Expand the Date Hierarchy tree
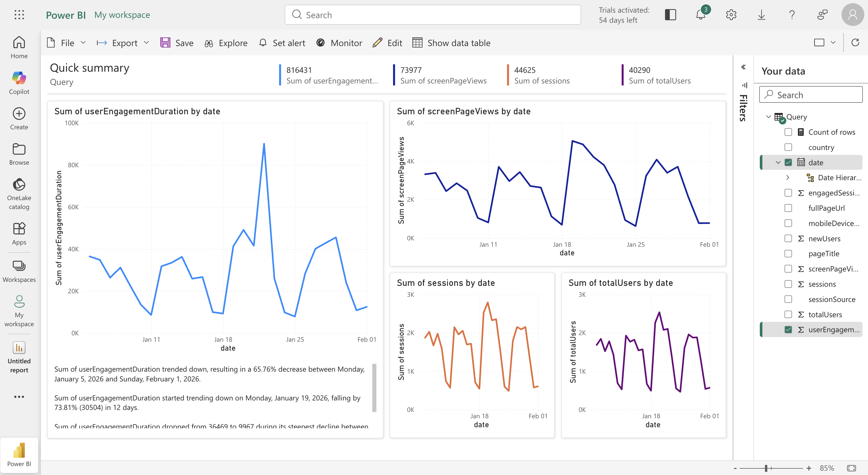Screen dimensions: 868x475 787,177
